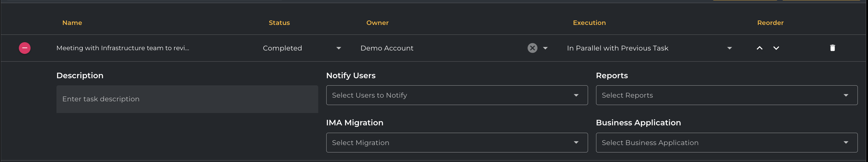Image resolution: width=868 pixels, height=162 pixels.
Task: Click the task name Meeting with Infrastructure team
Action: pyautogui.click(x=123, y=48)
